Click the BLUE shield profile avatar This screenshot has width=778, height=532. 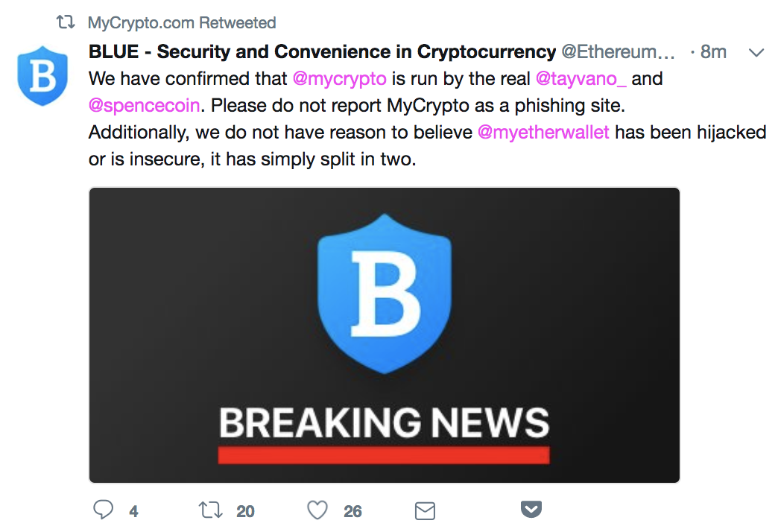[42, 75]
